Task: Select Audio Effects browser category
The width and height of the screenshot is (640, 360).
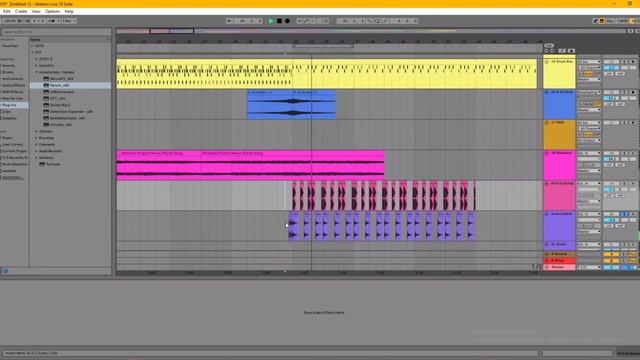Action: click(x=14, y=85)
